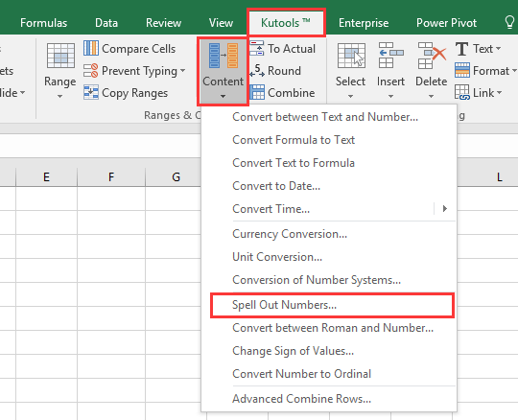Screen dimensions: 518x420
Task: Select Convert to Date menu item
Action: tap(329, 186)
